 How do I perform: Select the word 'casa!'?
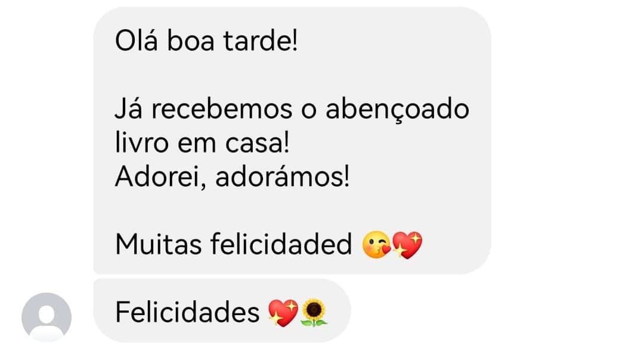click(258, 143)
